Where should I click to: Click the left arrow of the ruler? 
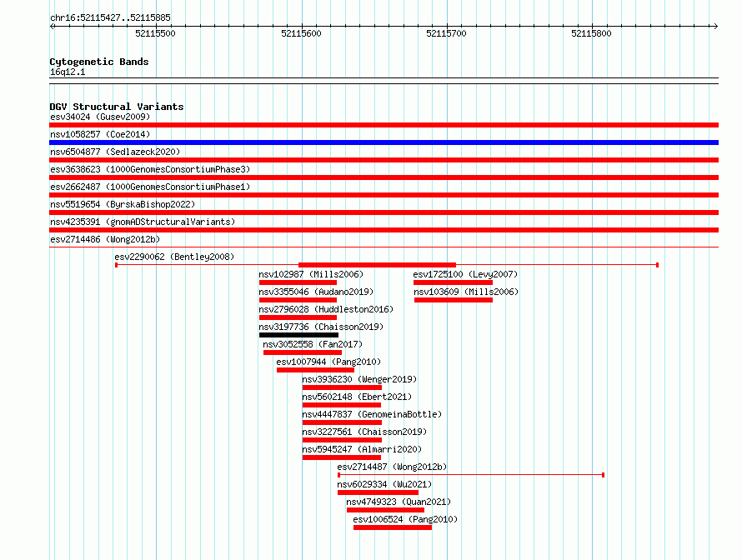(52, 27)
